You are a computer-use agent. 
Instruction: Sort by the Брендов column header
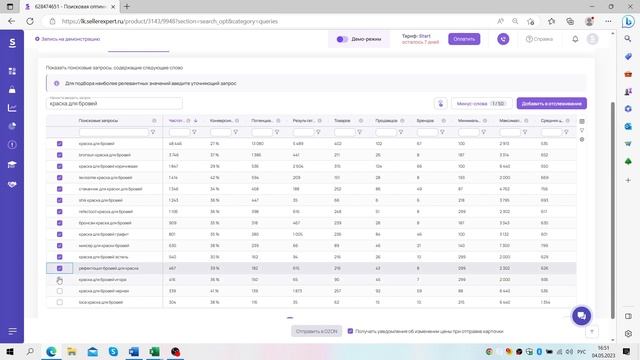coord(425,121)
